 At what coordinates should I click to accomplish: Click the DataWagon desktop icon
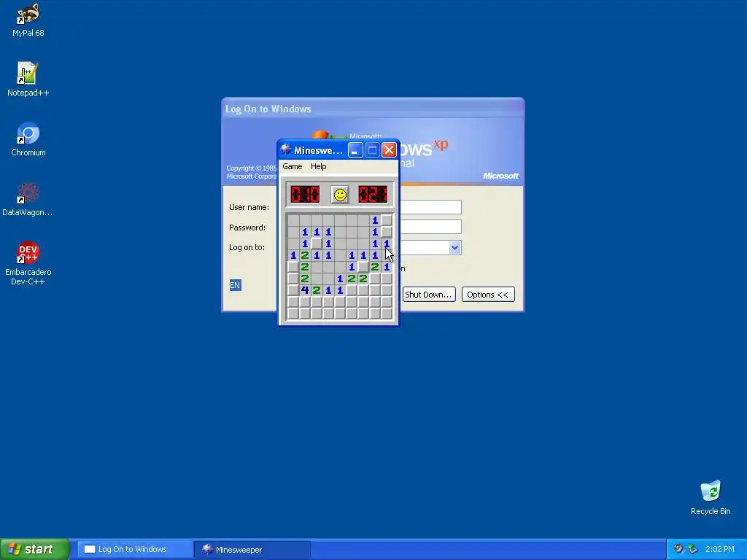[28, 200]
